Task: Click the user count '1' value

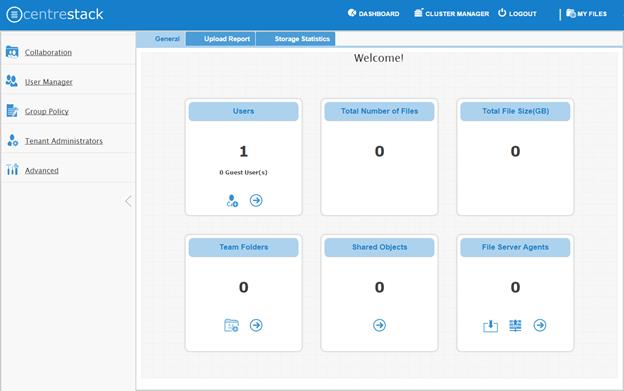Action: pos(244,151)
